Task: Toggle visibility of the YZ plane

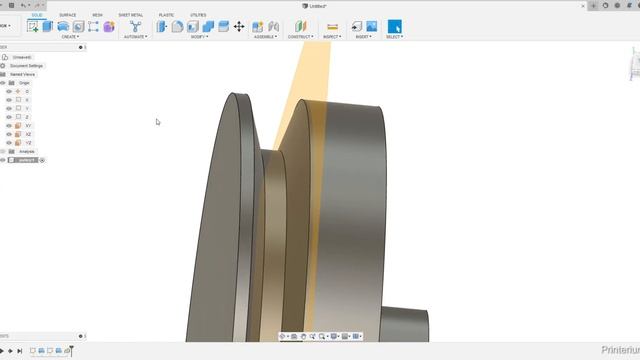Action: coord(9,143)
